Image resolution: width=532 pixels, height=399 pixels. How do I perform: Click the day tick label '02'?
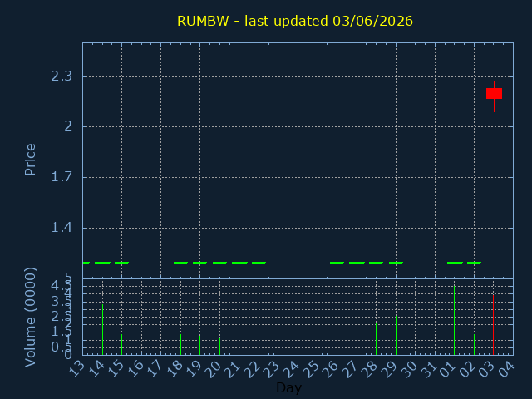click(468, 368)
